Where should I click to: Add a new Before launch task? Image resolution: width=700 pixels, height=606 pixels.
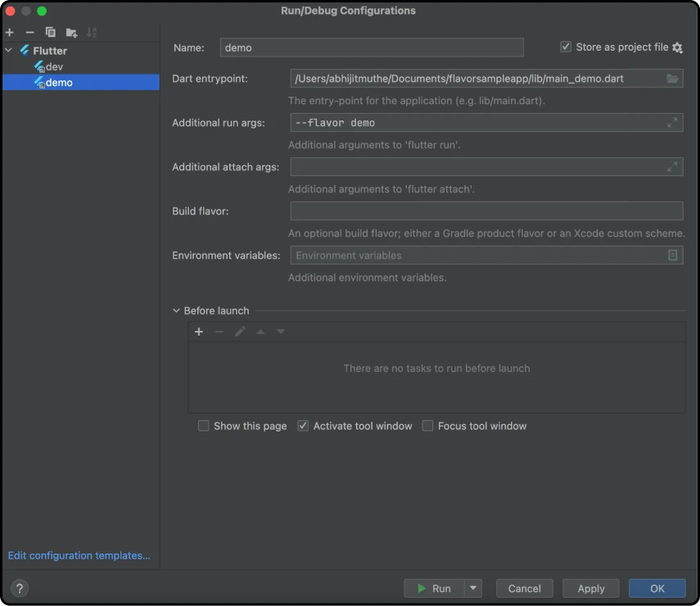(199, 332)
